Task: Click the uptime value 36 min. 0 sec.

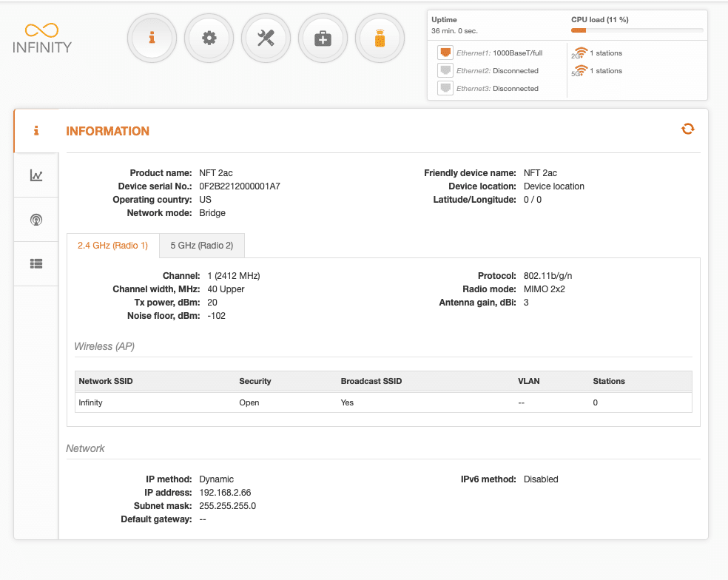Action: pyautogui.click(x=454, y=30)
